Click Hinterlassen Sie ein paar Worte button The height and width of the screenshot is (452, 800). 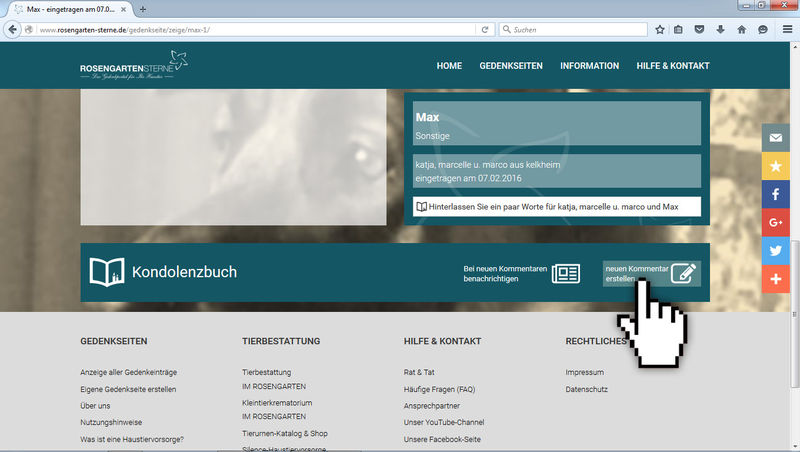click(557, 207)
